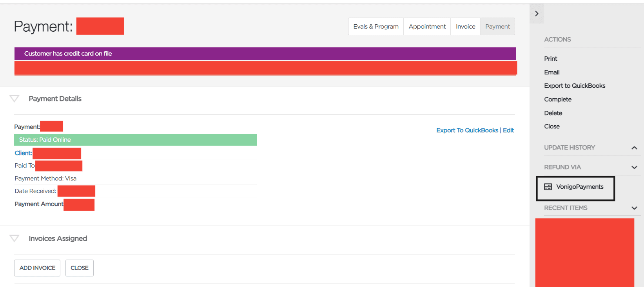Click the CLOSE button under Invoices Assigned
Screen dimensions: 644x287
80,268
